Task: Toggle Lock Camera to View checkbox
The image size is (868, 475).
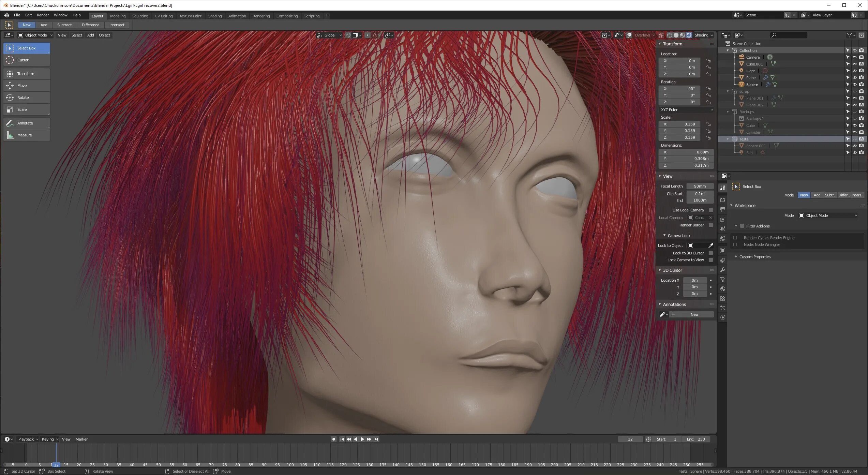Action: coord(710,260)
